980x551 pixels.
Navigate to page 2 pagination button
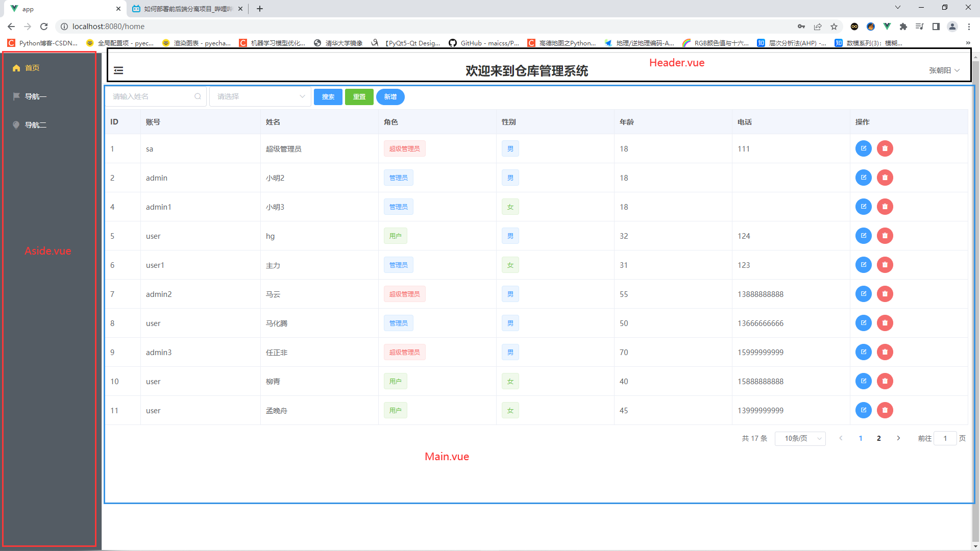point(878,438)
